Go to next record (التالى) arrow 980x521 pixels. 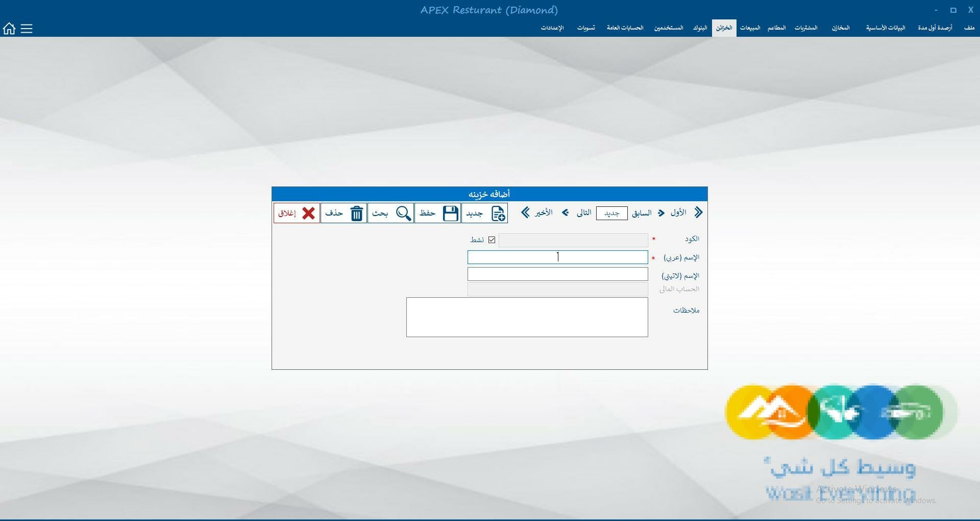[x=565, y=213]
